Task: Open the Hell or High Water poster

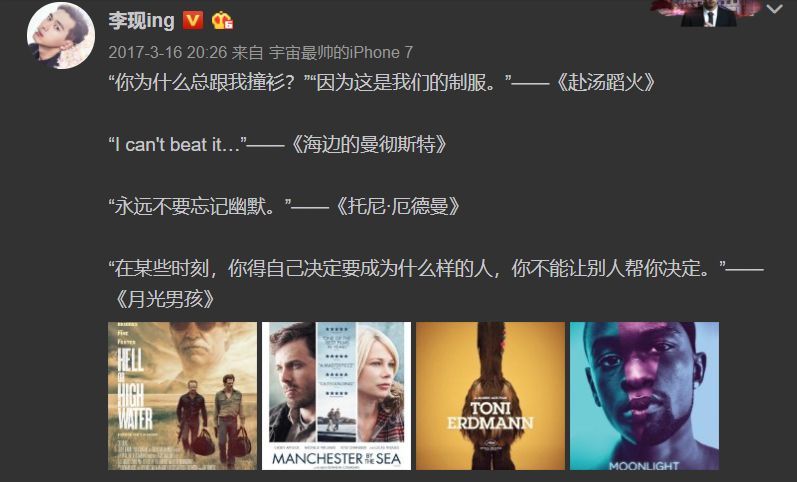Action: point(182,396)
